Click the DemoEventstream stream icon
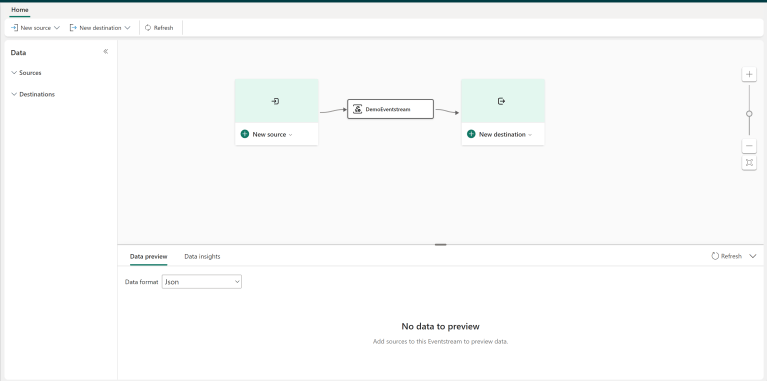The width and height of the screenshot is (767, 381). coord(358,109)
